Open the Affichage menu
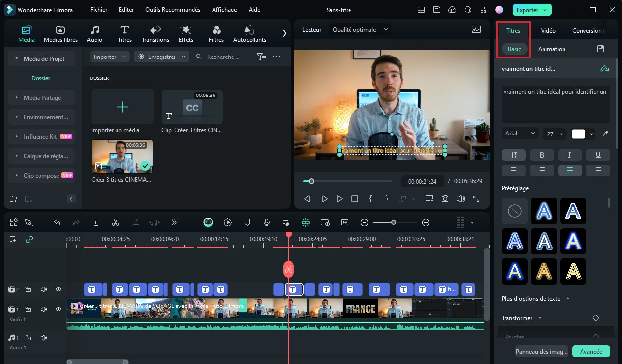The height and width of the screenshot is (364, 622). (224, 10)
